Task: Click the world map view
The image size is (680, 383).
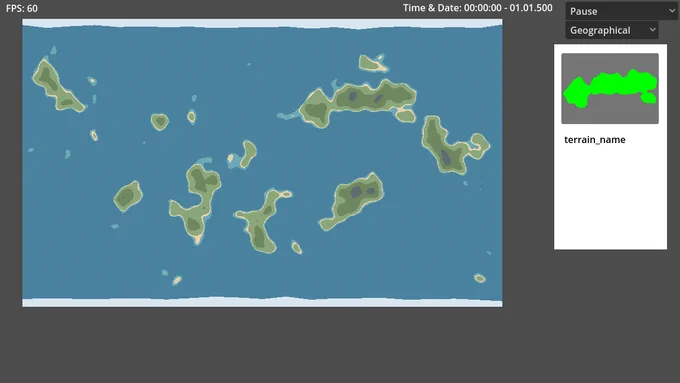Action: [x=262, y=163]
